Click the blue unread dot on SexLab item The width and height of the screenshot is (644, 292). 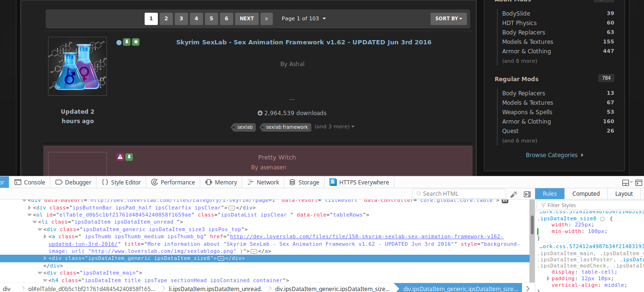pos(119,42)
